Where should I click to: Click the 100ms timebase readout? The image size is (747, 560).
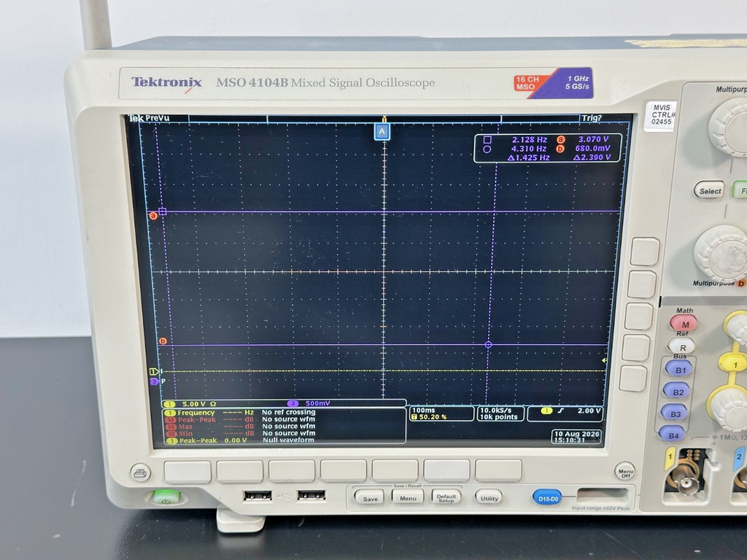(424, 410)
